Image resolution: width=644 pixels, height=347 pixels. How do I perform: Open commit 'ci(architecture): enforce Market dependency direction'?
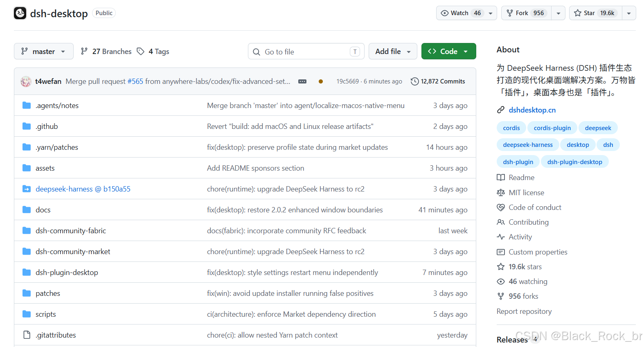(291, 314)
